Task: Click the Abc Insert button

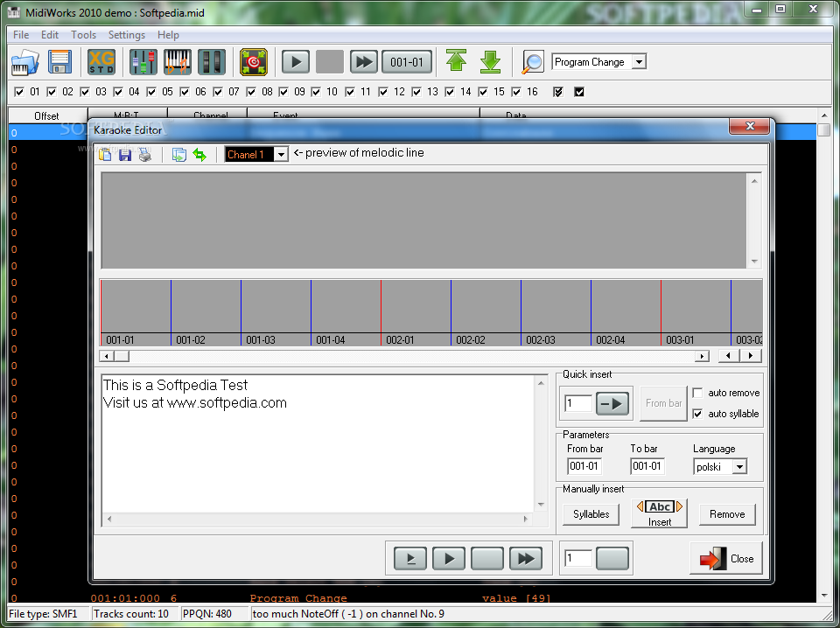Action: click(660, 513)
